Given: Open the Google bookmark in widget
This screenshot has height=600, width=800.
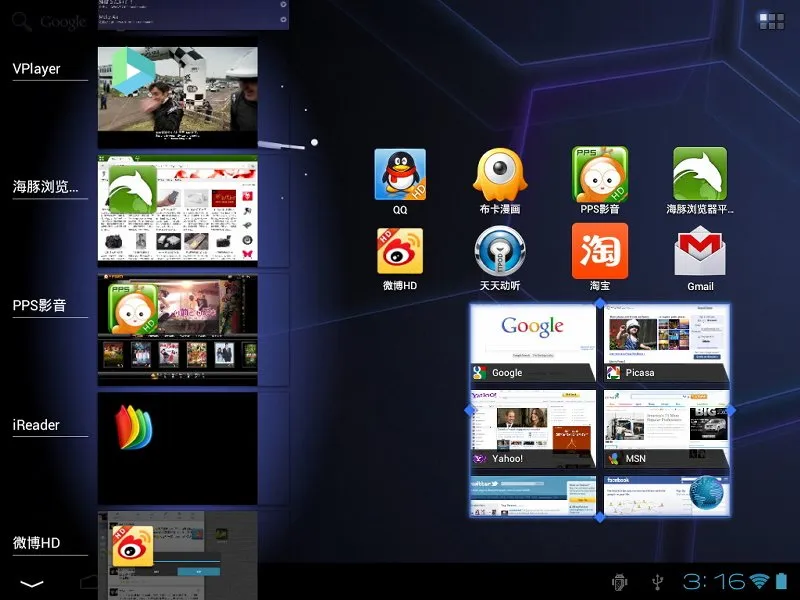Looking at the screenshot, I should click(x=533, y=343).
